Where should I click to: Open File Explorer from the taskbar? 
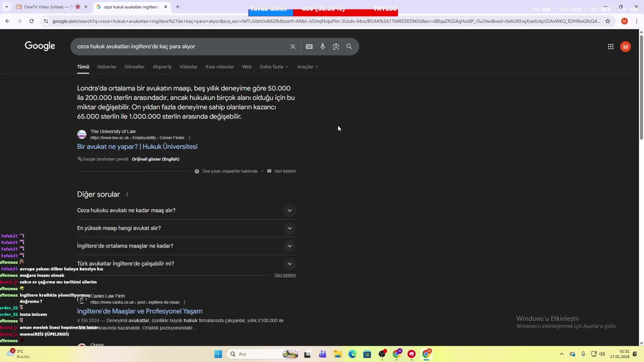point(338,354)
